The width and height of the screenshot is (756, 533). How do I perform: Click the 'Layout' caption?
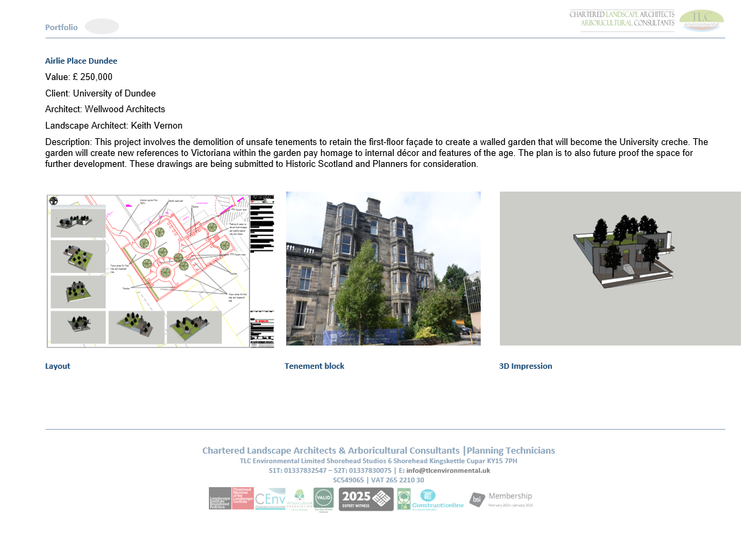(58, 366)
